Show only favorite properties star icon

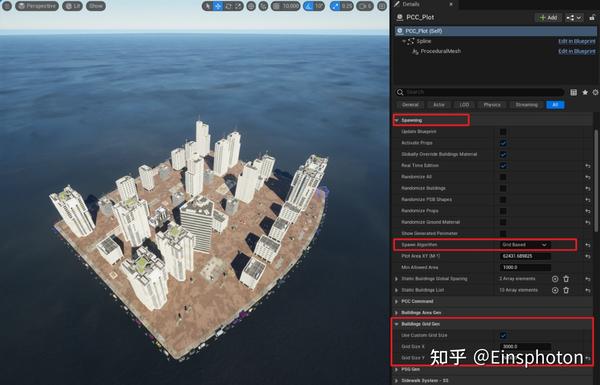(585, 92)
